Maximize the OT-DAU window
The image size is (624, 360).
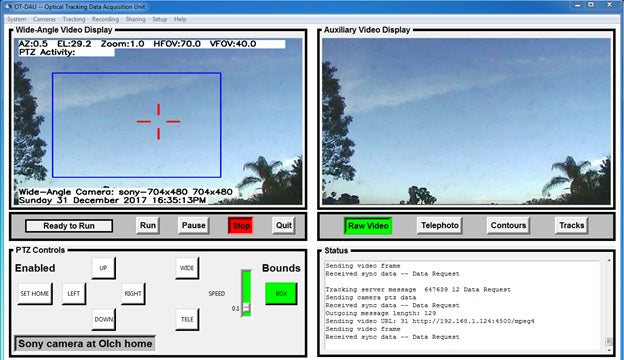[x=591, y=5]
